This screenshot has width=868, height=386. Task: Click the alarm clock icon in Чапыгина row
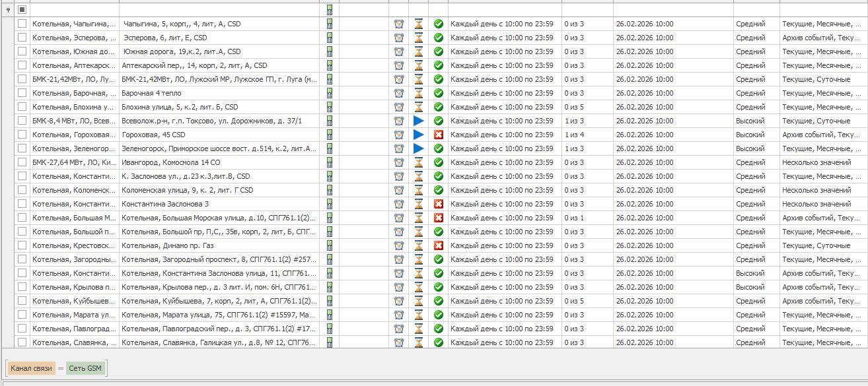(399, 24)
